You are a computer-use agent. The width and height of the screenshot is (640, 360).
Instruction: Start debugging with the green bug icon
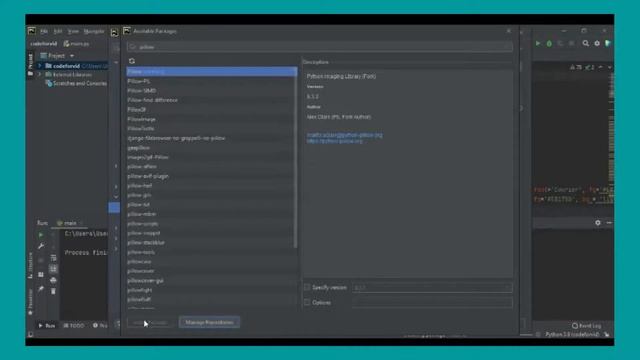coord(549,43)
